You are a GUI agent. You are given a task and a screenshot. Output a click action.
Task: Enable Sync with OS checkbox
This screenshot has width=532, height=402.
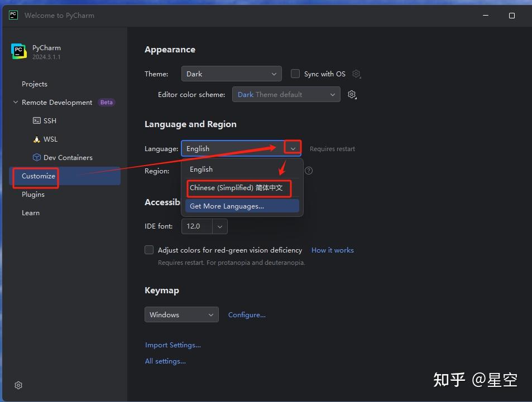295,74
